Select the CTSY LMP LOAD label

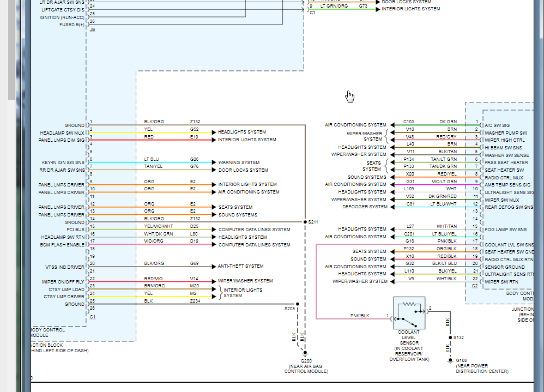[x=67, y=290]
